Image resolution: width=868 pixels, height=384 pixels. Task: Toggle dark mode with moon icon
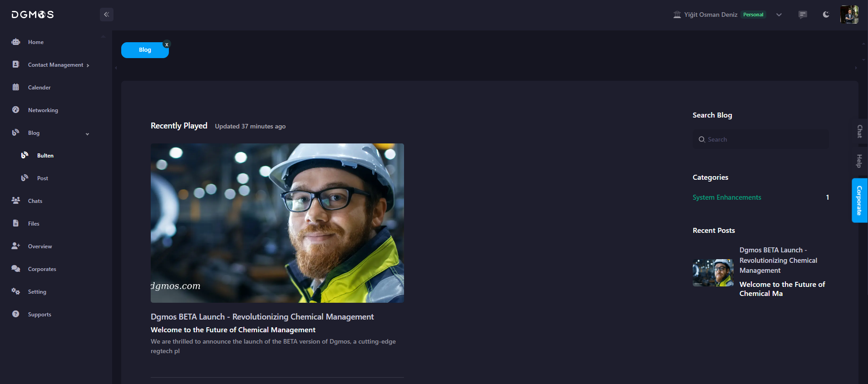(x=826, y=15)
